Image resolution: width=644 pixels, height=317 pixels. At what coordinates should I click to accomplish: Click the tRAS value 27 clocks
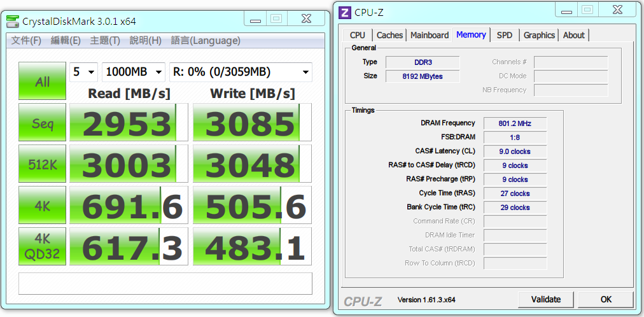click(515, 194)
